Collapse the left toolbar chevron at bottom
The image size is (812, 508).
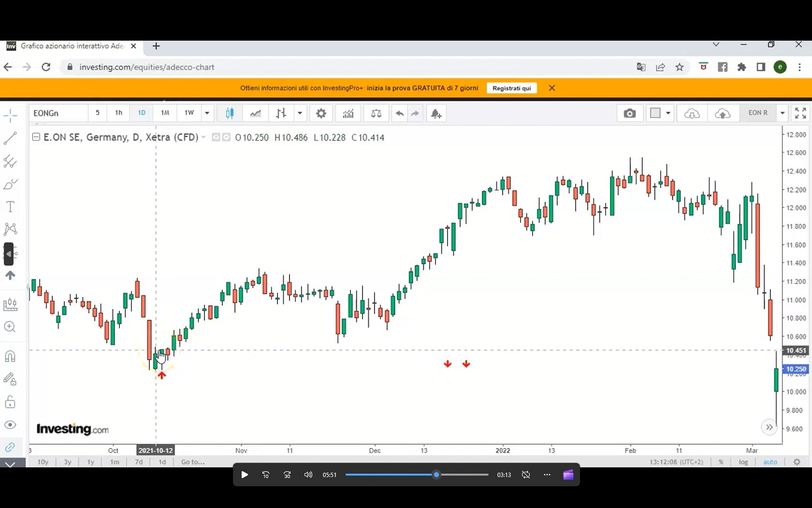click(x=10, y=464)
